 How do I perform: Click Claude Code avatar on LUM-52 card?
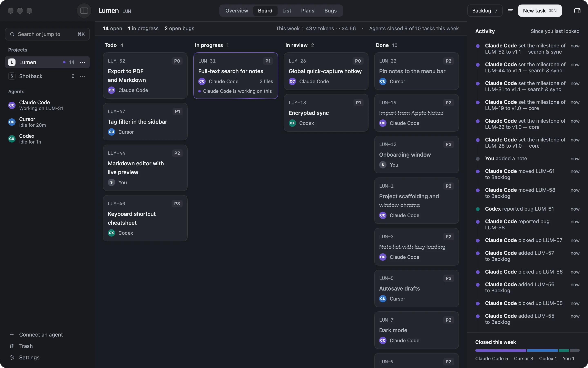click(x=111, y=90)
